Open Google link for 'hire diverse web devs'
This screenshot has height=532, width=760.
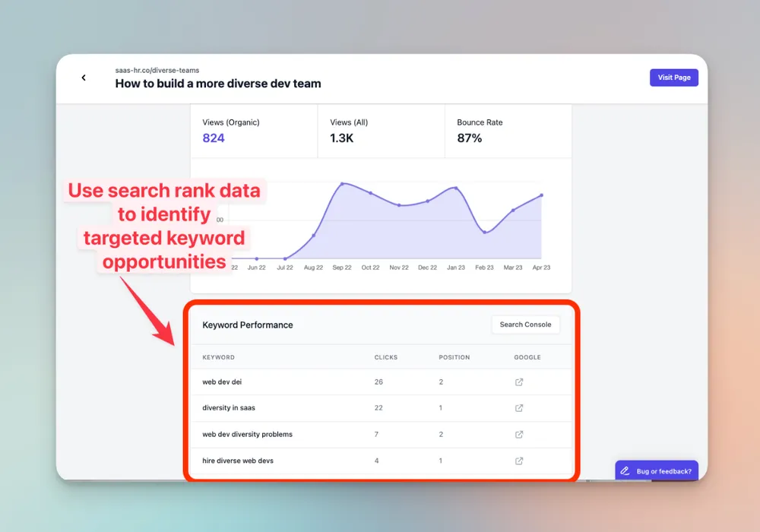519,461
